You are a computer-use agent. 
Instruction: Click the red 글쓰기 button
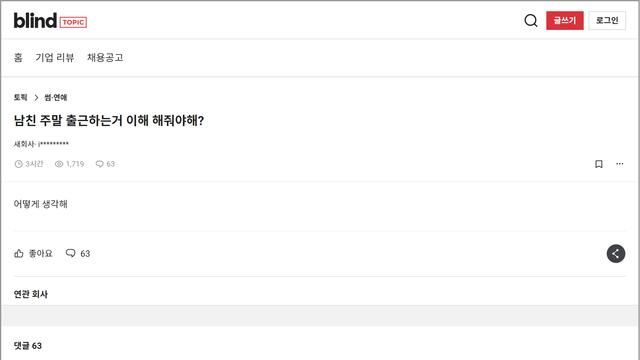pyautogui.click(x=564, y=20)
